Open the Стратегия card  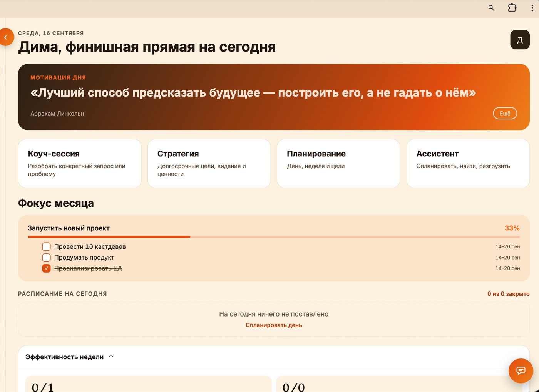pyautogui.click(x=209, y=163)
